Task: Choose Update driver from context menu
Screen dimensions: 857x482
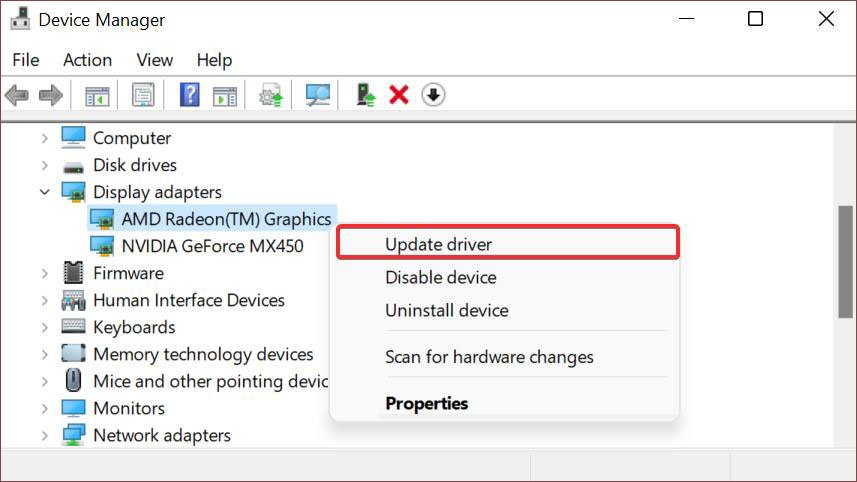Action: pyautogui.click(x=438, y=244)
